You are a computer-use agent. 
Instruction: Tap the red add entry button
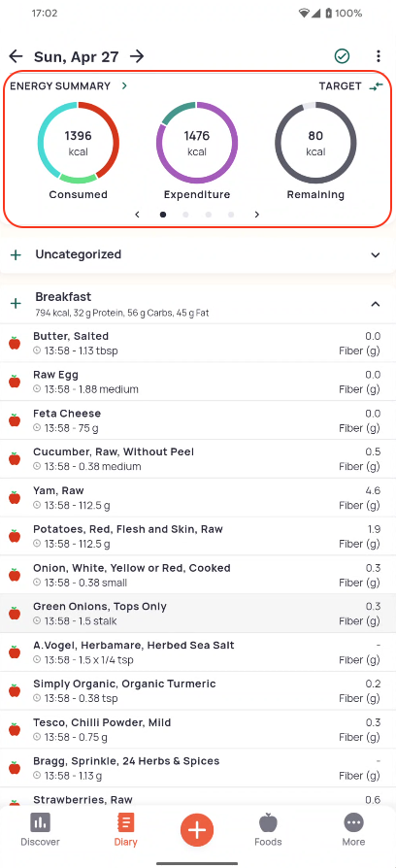point(197,830)
